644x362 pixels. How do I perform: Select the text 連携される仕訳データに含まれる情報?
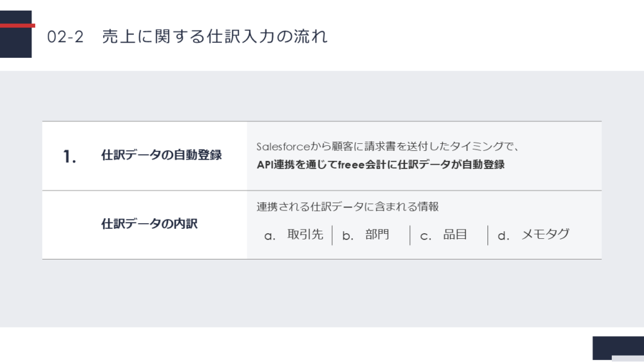click(x=348, y=207)
